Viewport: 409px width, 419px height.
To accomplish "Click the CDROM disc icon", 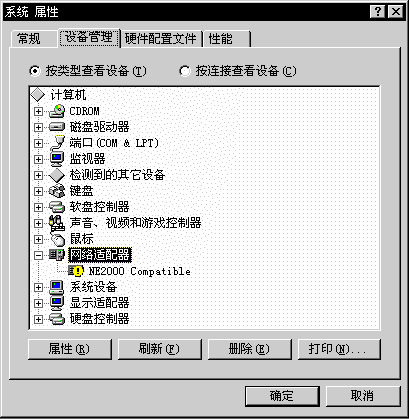I will [x=57, y=111].
